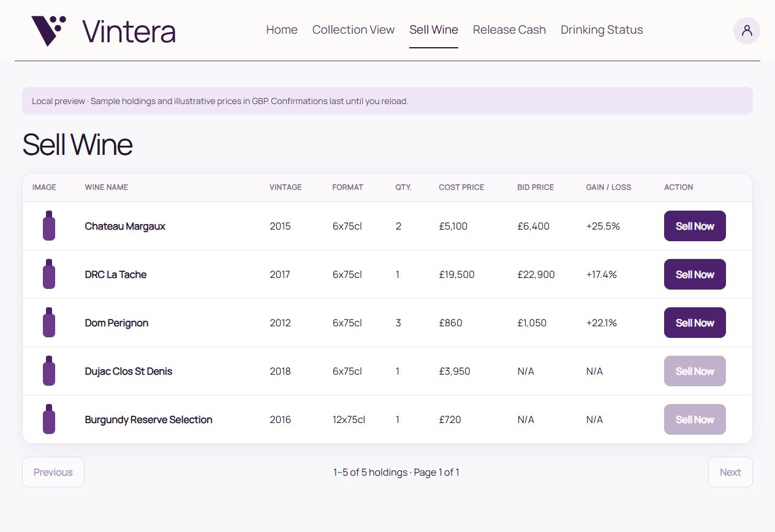Click the ACTION column header
Screen dimensions: 775x532
point(679,187)
